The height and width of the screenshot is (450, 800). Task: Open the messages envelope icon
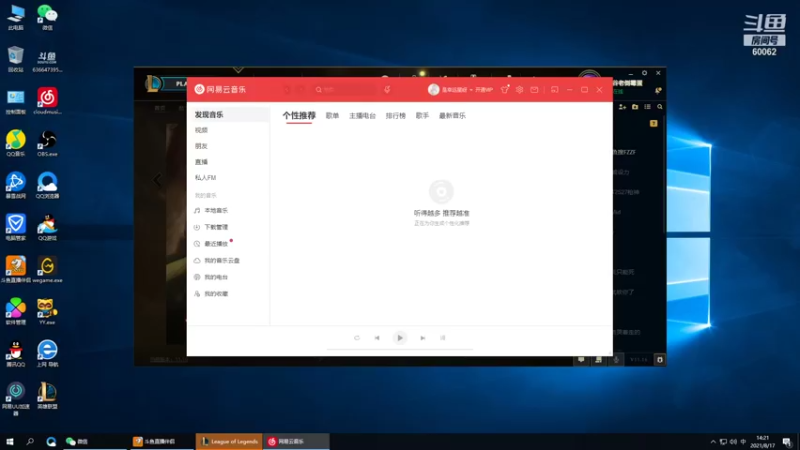tap(534, 90)
